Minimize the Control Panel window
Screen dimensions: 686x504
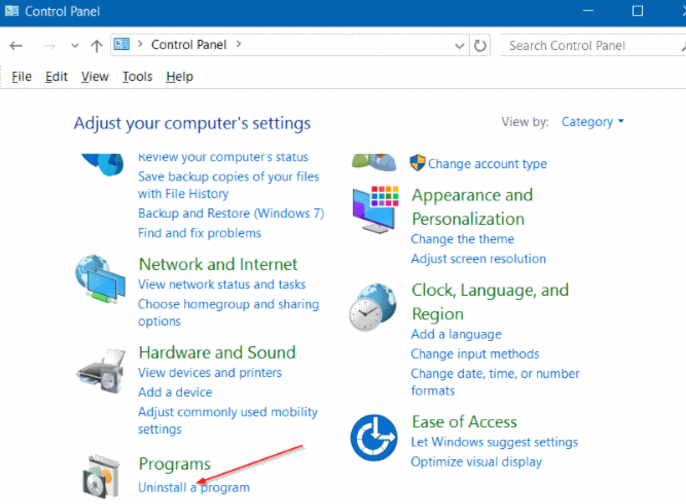click(x=588, y=10)
